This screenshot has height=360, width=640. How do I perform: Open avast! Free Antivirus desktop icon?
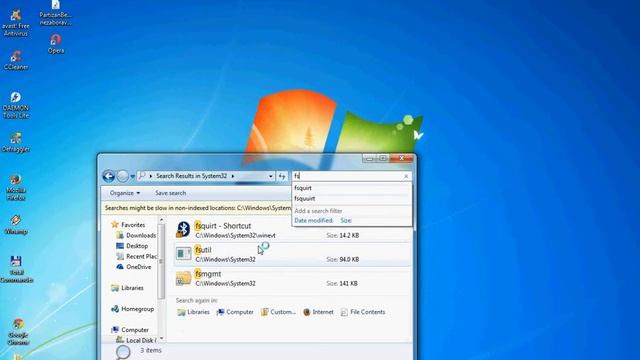coord(16,23)
